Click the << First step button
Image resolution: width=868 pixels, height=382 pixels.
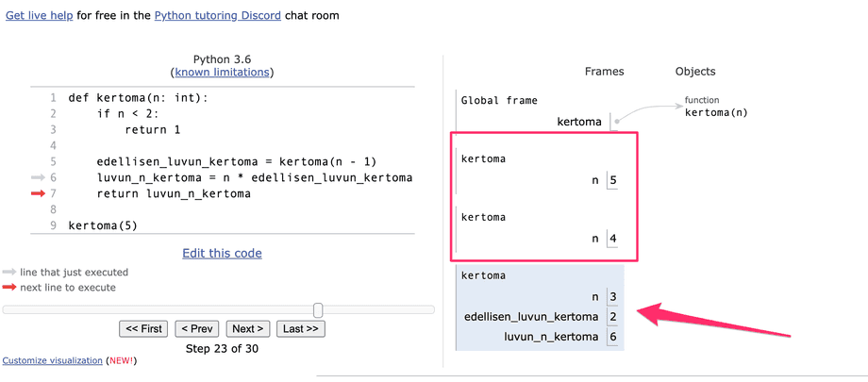[143, 328]
